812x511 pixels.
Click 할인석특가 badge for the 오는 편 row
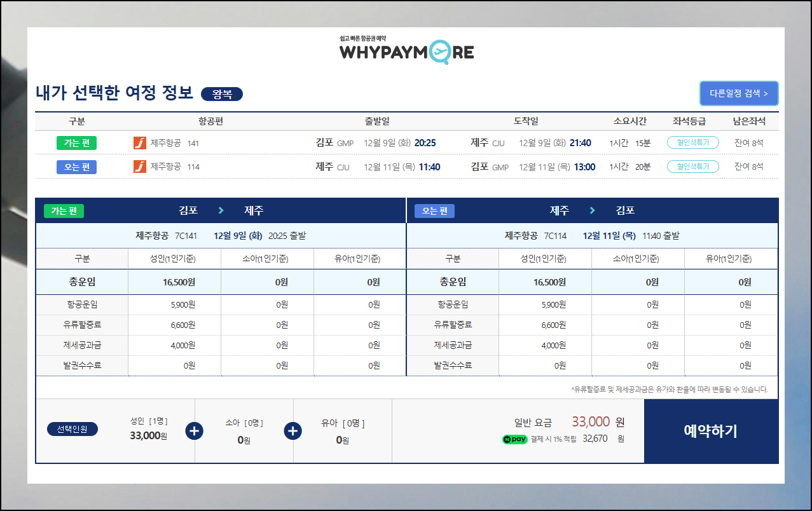point(693,167)
